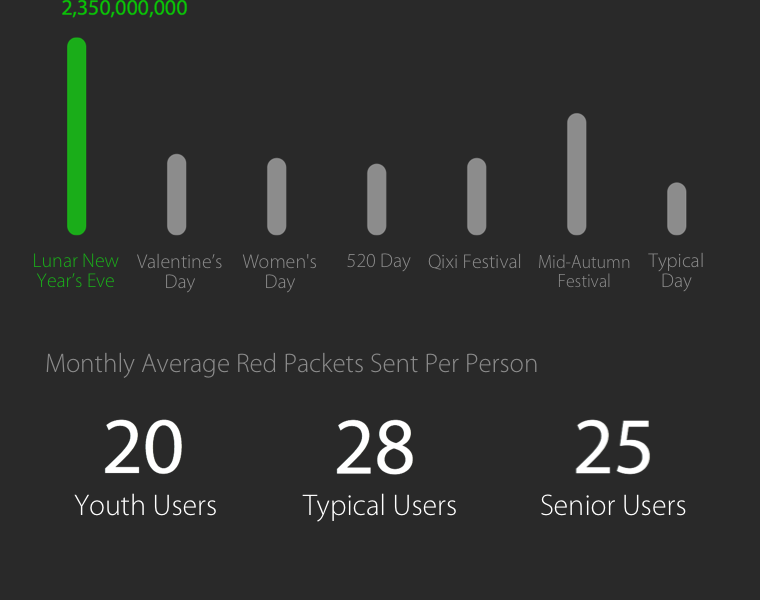Image resolution: width=760 pixels, height=600 pixels.
Task: Click the number 25 statistic
Action: coord(613,448)
